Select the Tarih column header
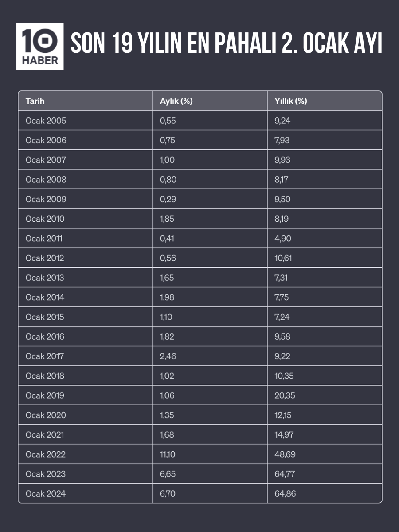 pos(35,101)
